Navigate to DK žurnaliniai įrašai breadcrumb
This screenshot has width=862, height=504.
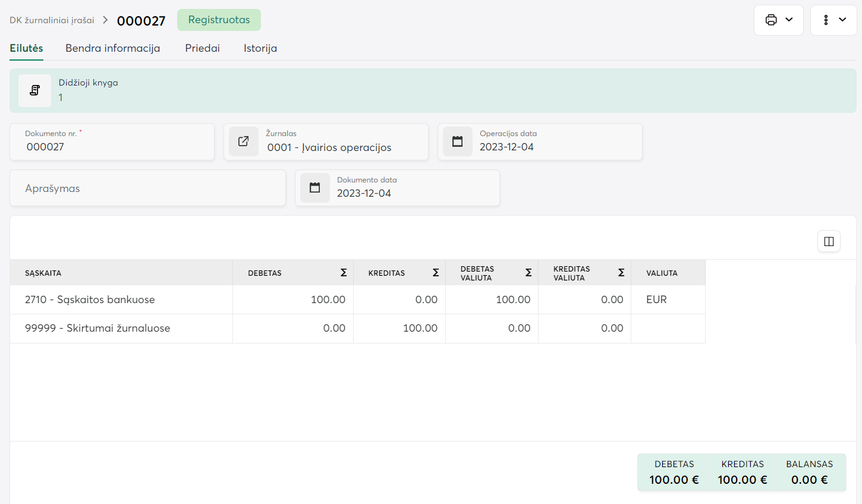[x=52, y=20]
